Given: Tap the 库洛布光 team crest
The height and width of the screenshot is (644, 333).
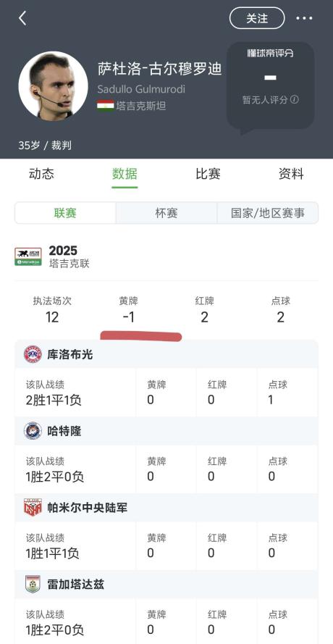Looking at the screenshot, I should [x=33, y=354].
